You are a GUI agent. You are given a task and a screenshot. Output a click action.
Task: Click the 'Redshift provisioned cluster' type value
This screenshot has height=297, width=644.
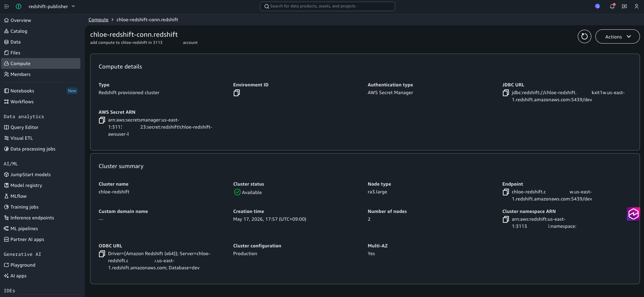(129, 92)
